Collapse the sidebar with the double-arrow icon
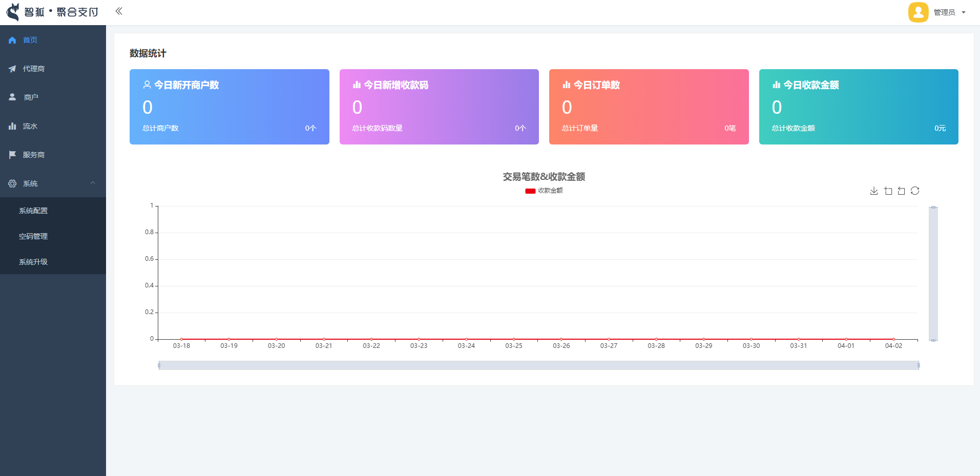This screenshot has height=476, width=980. point(119,11)
